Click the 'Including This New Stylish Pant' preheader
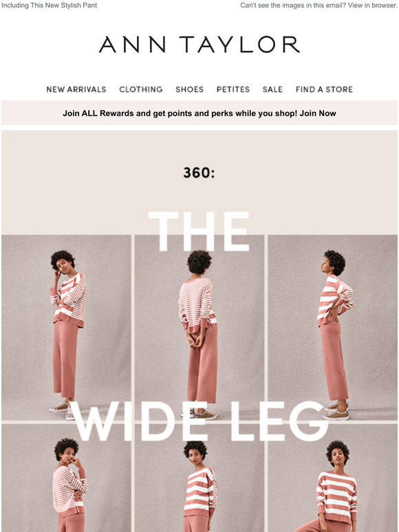399x532 pixels. 50,5
